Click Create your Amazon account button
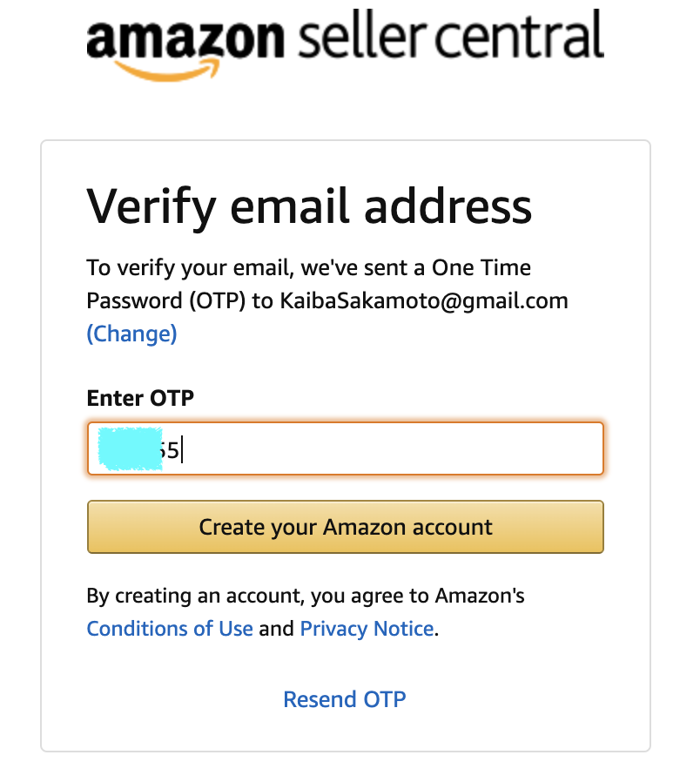Image resolution: width=700 pixels, height=782 pixels. pos(345,527)
